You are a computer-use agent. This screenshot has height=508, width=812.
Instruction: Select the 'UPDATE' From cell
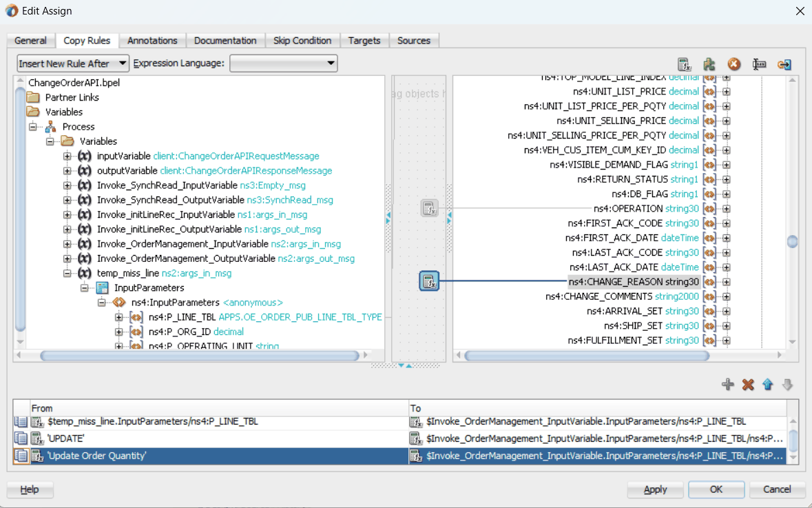coord(220,438)
